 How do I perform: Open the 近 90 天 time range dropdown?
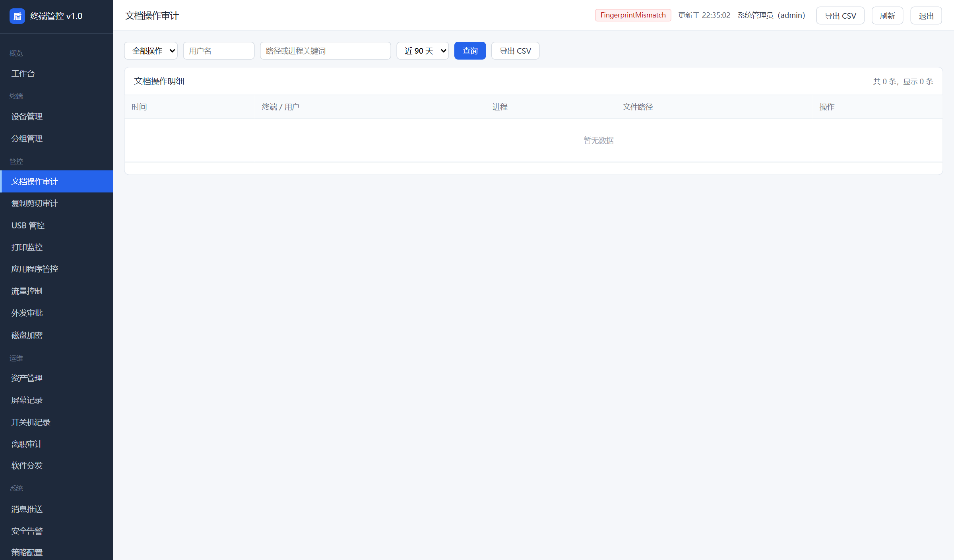(423, 51)
